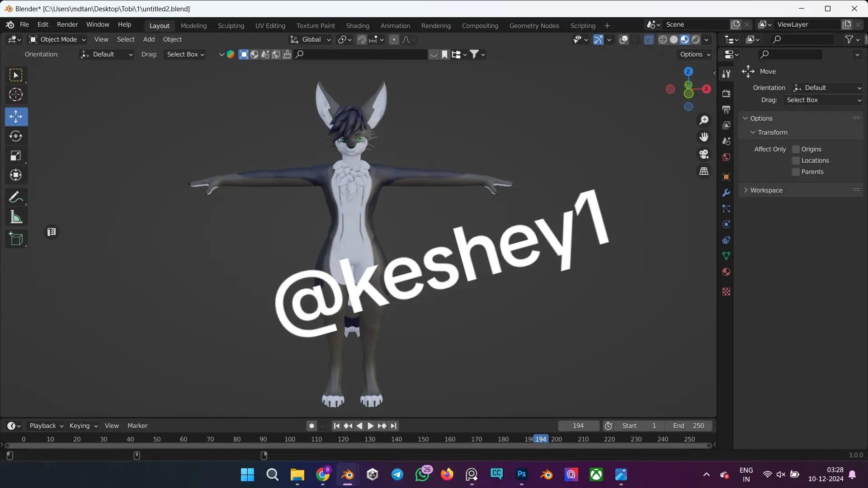
Task: Select the Select Box tool in toolbar
Action: point(16,75)
